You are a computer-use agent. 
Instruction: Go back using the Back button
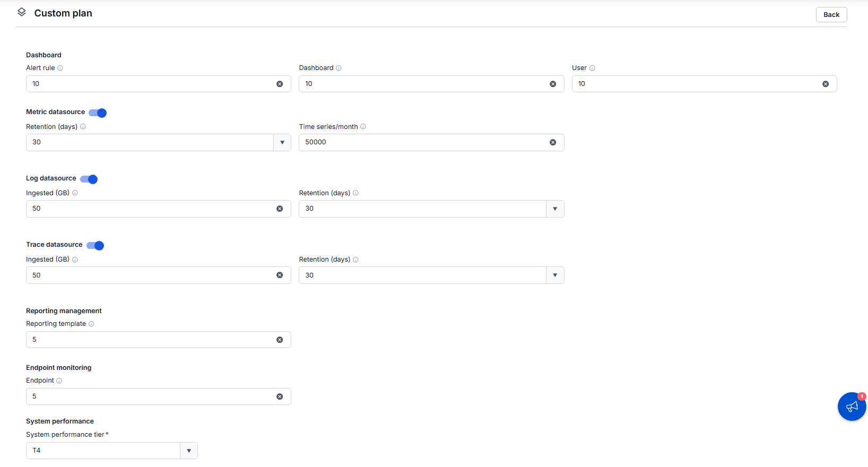click(x=831, y=15)
